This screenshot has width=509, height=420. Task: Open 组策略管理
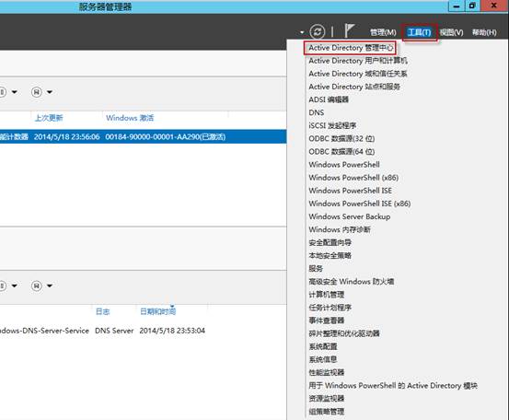pos(326,411)
